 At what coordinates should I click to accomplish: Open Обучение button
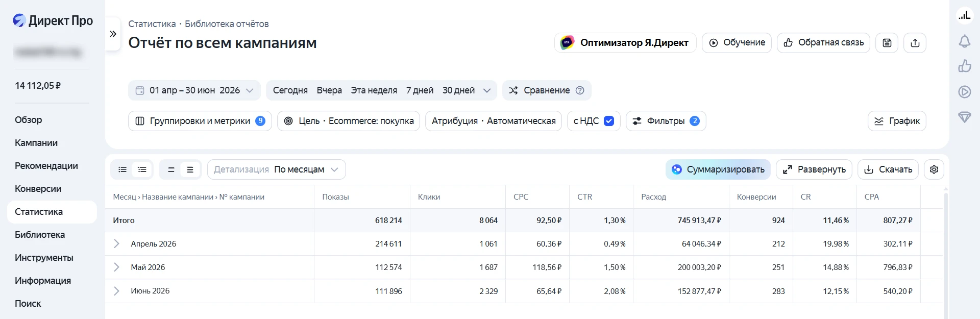point(737,43)
